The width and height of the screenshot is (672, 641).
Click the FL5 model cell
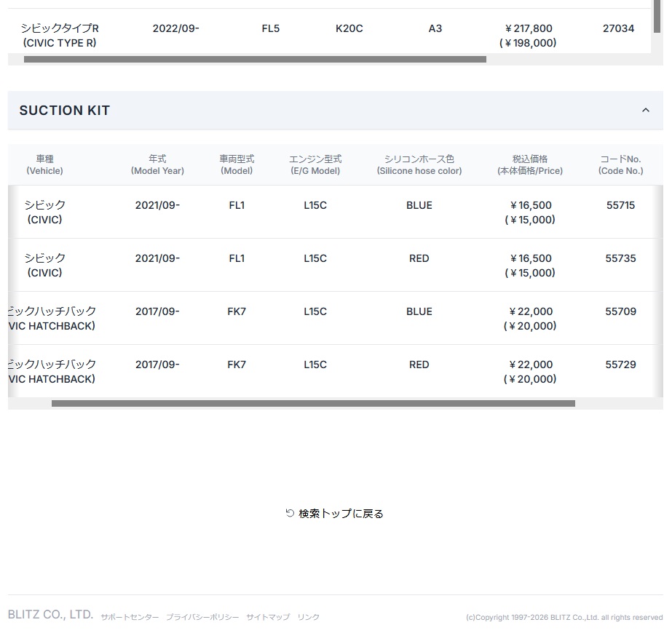[270, 28]
